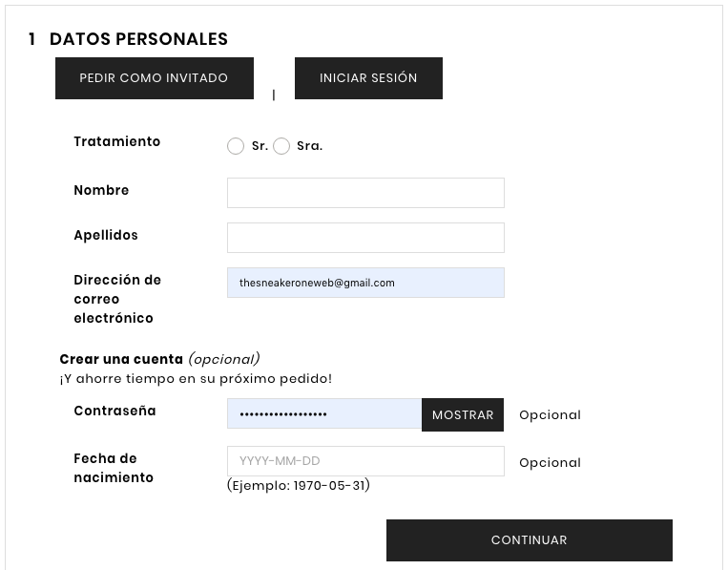728x570 pixels.
Task: Click the YYYY-MM-DD birth date input
Action: pos(365,461)
